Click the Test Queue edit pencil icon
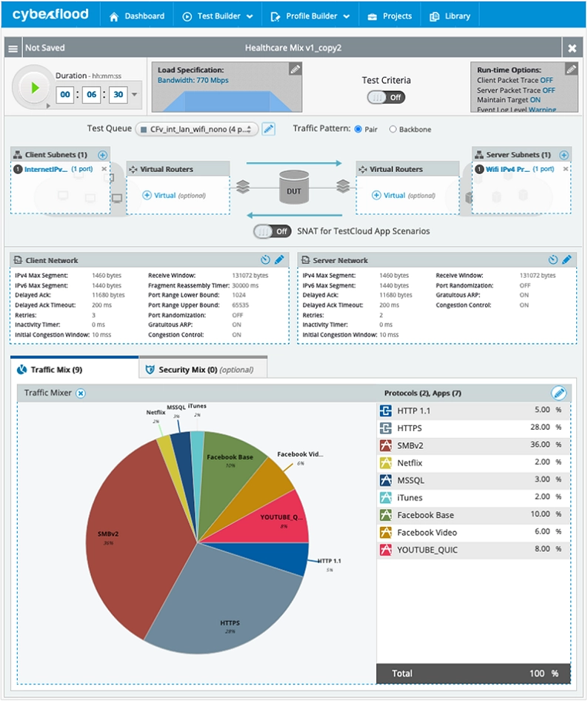The width and height of the screenshot is (588, 701). point(269,129)
